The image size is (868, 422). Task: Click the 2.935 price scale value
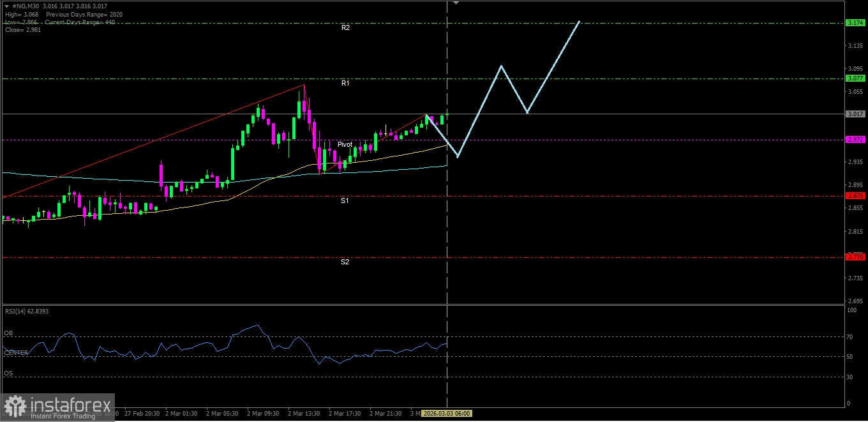coord(856,162)
